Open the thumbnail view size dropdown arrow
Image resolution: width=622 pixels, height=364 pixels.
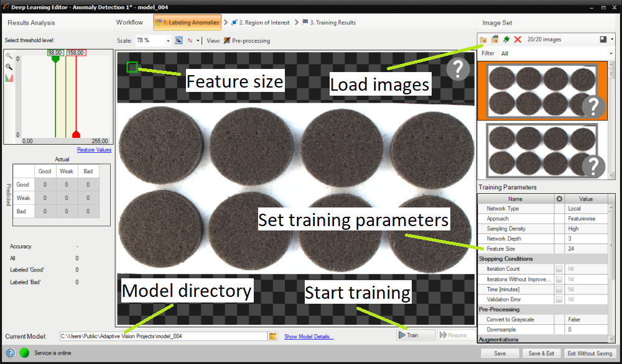point(613,40)
